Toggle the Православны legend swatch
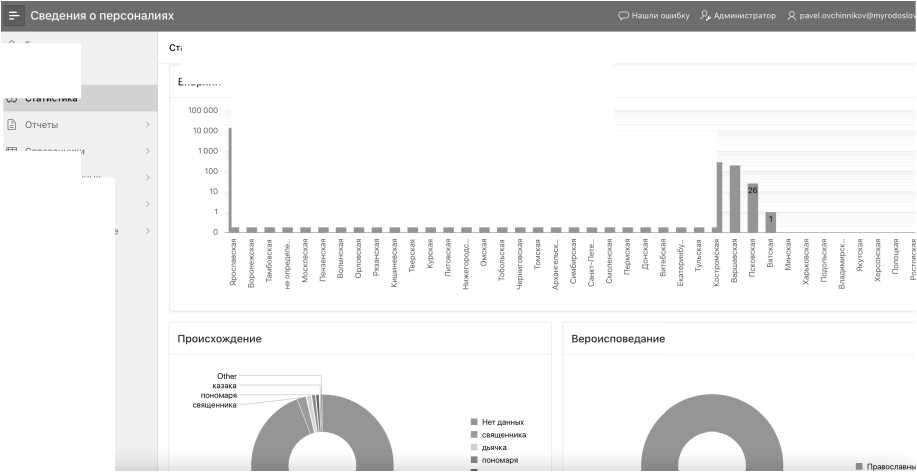Image resolution: width=917 pixels, height=472 pixels. (x=860, y=466)
